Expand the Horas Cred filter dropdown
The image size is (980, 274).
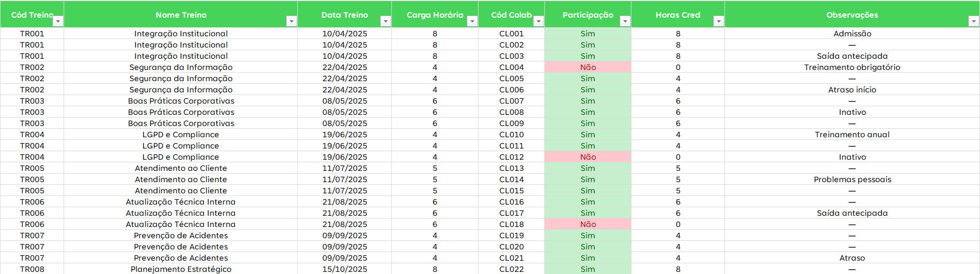[x=719, y=21]
